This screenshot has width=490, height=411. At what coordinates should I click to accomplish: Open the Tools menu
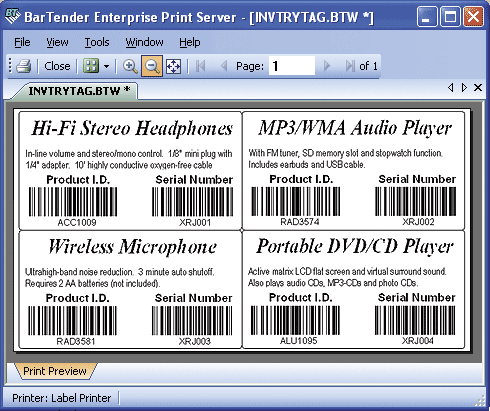click(x=97, y=42)
